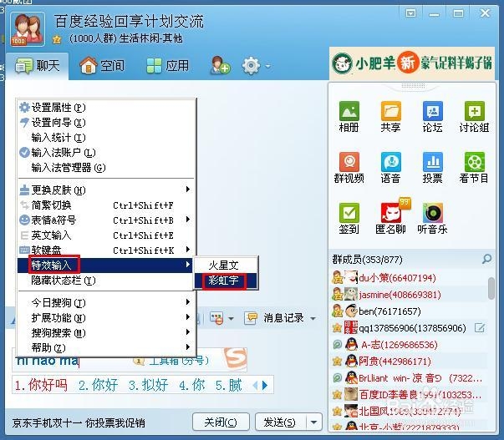Open the 匿名聊 anonymous chat app

390,219
